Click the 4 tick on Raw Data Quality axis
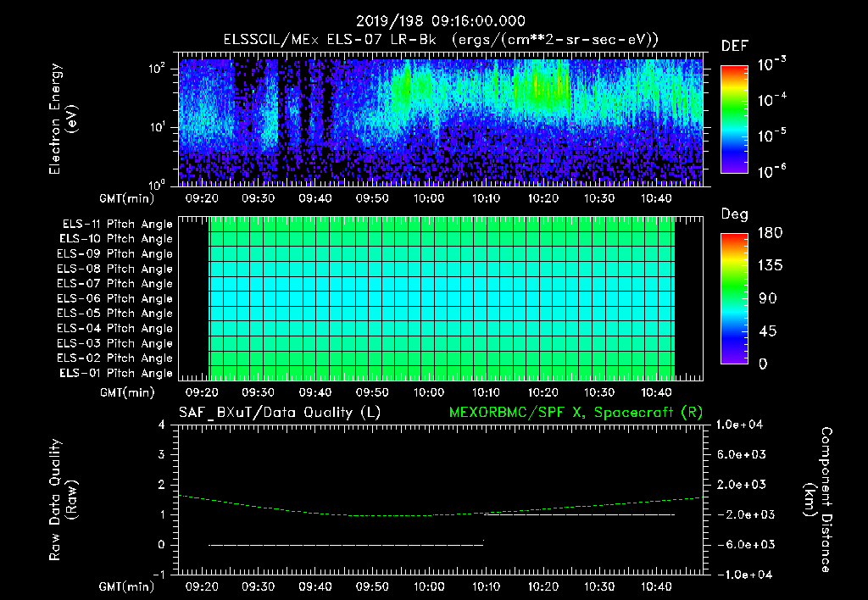The height and width of the screenshot is (600, 868). tap(162, 425)
